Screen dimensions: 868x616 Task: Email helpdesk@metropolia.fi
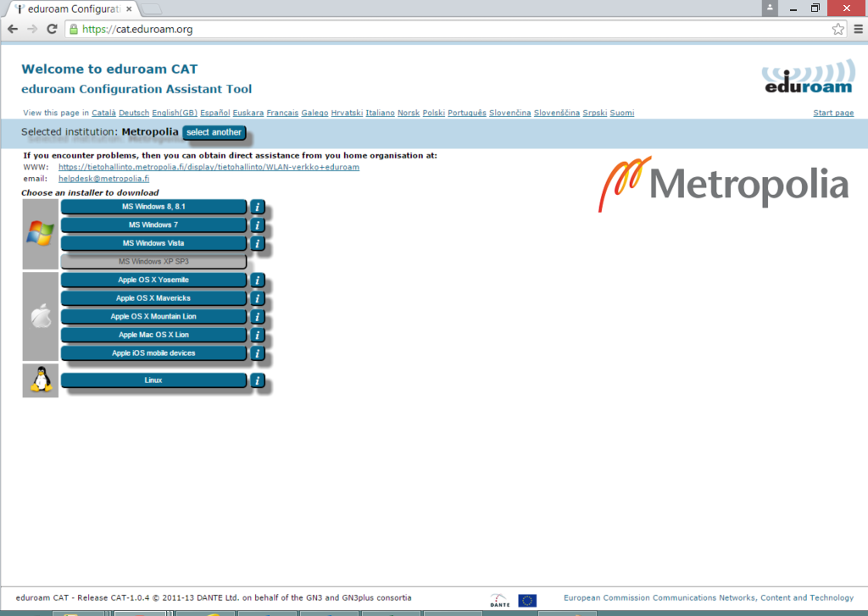(103, 179)
